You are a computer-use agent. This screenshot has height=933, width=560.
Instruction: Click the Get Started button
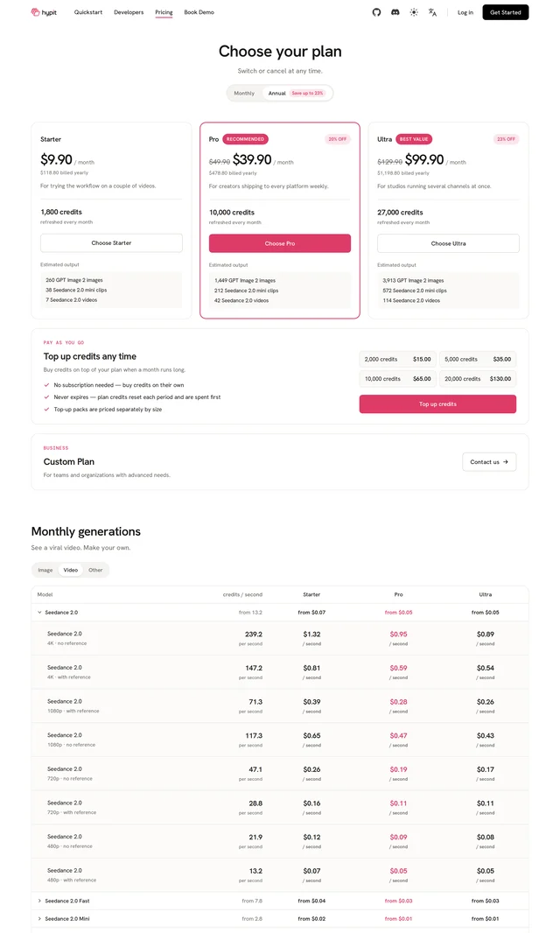505,12
